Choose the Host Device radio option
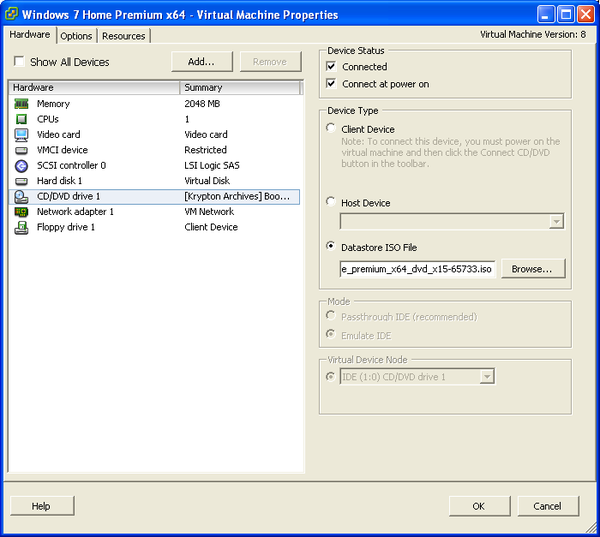This screenshot has height=537, width=600. pos(331,202)
